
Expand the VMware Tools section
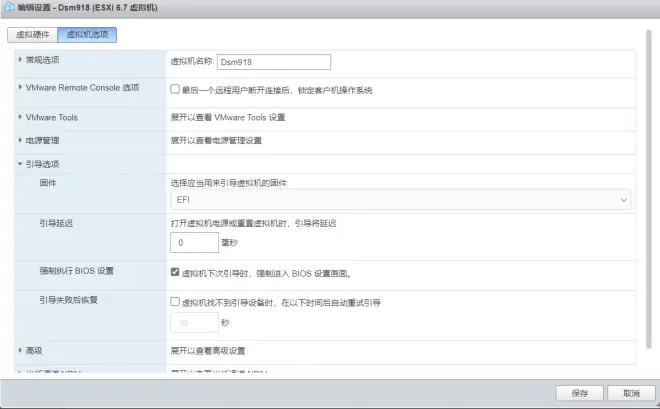[20, 117]
